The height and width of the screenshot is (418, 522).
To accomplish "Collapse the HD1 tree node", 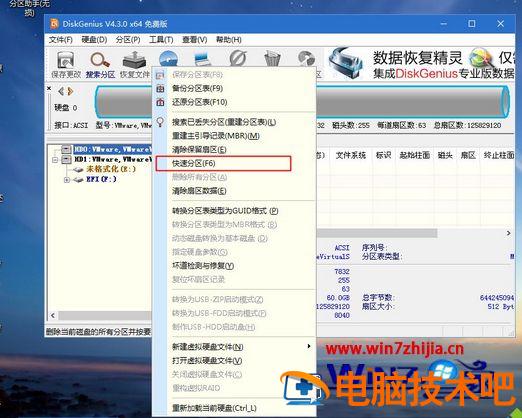I will tap(55, 160).
